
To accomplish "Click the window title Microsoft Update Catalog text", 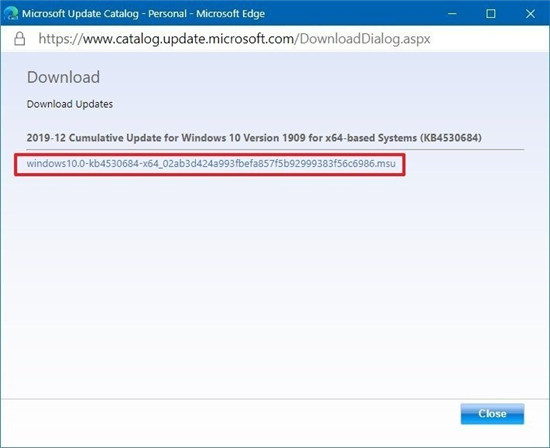I will coord(80,14).
